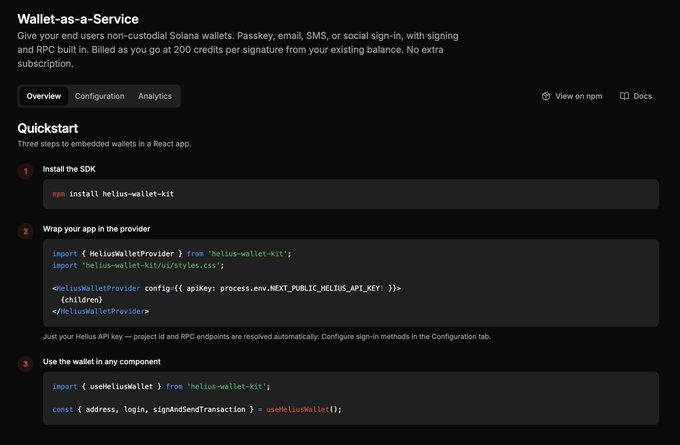Switch to the Analytics tab

[155, 96]
